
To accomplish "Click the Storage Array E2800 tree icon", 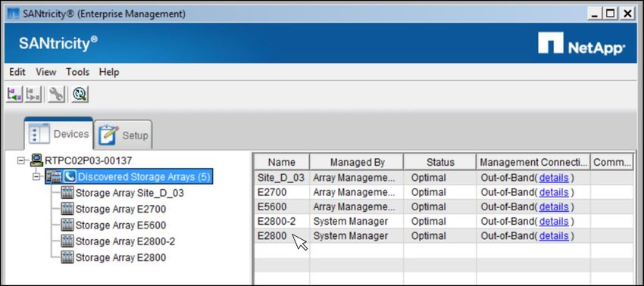I will pyautogui.click(x=67, y=257).
